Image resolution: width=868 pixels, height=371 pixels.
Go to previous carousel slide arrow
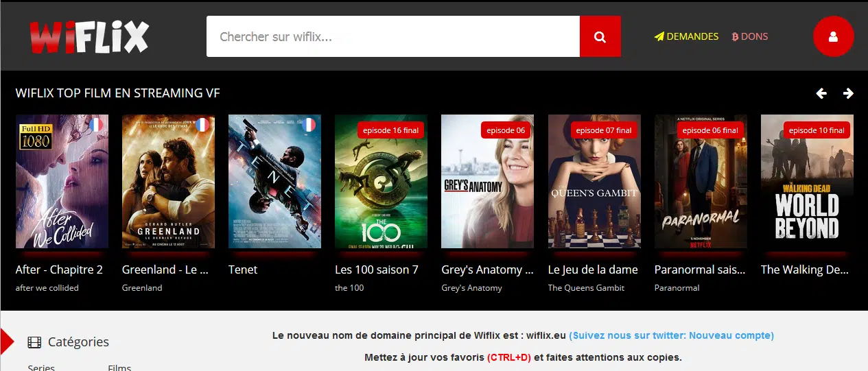[821, 93]
